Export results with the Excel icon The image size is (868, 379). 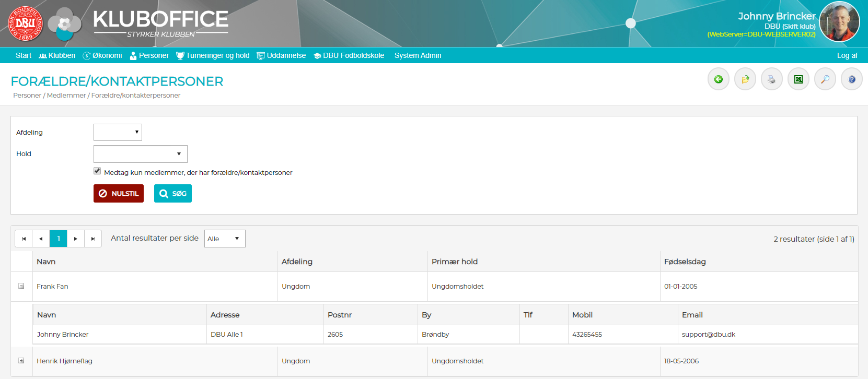coord(798,79)
